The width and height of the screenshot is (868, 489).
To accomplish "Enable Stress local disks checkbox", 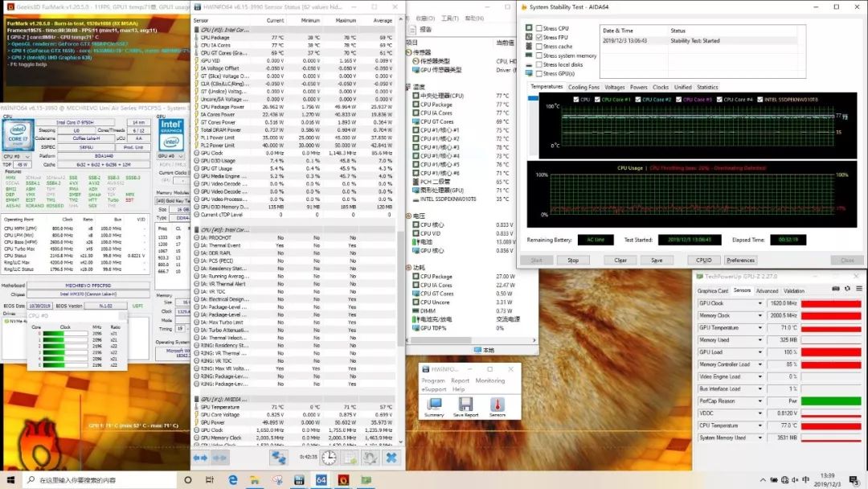I will [x=538, y=64].
